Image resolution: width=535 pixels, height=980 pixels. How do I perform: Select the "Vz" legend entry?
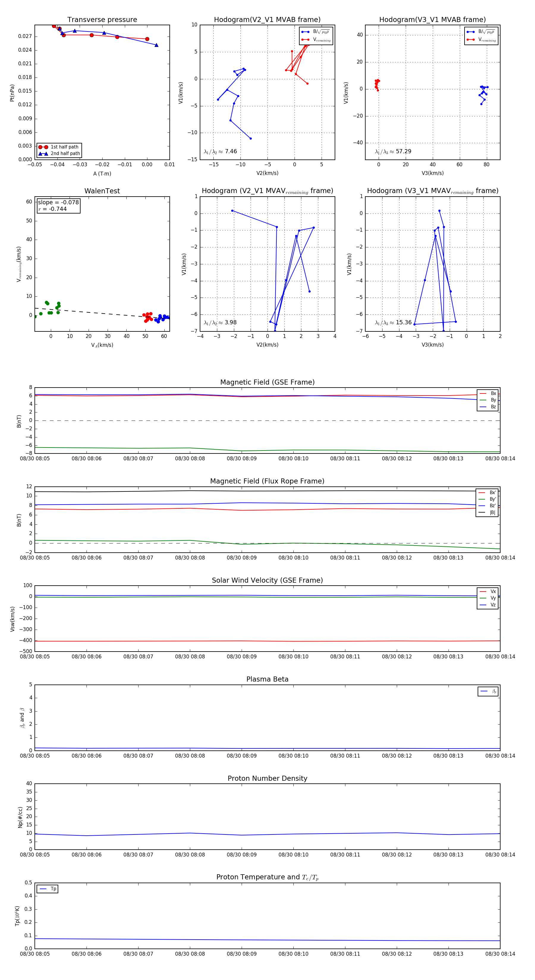coord(488,605)
